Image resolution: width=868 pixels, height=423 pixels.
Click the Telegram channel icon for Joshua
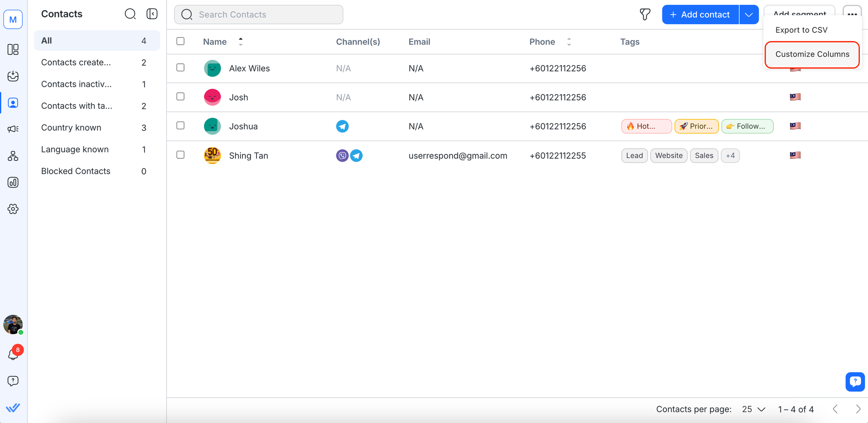point(342,126)
